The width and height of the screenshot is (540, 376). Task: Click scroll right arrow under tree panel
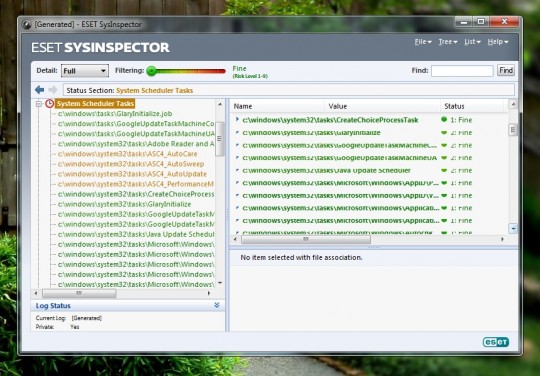209,293
